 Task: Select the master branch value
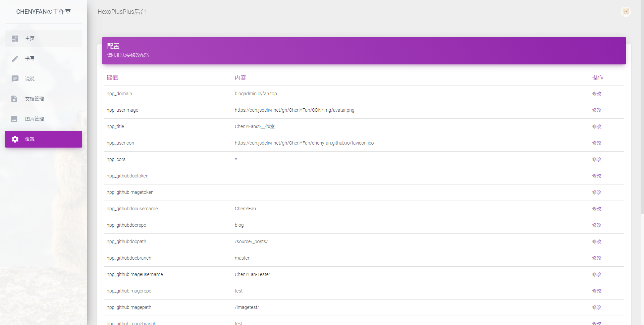[242, 258]
